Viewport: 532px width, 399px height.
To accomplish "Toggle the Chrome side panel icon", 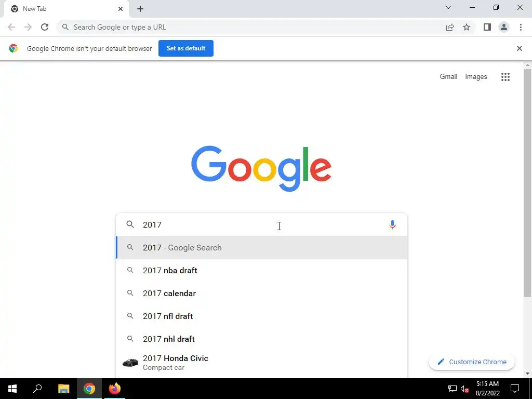I will 487,27.
